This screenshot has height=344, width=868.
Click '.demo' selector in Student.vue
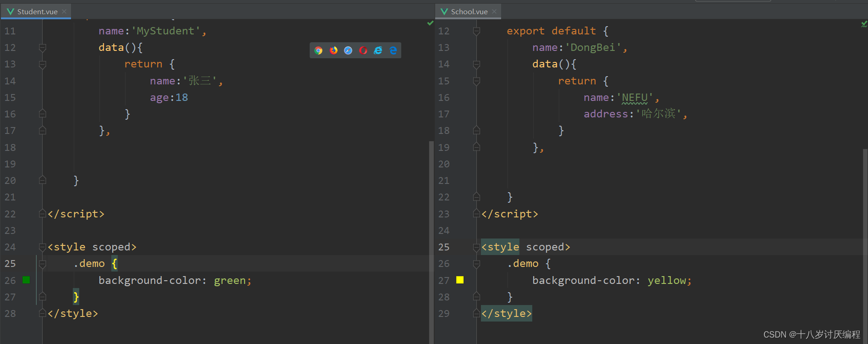[89, 264]
